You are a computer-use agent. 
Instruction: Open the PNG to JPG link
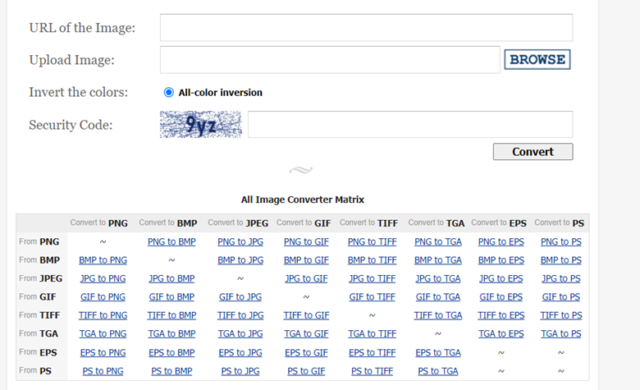[240, 242]
